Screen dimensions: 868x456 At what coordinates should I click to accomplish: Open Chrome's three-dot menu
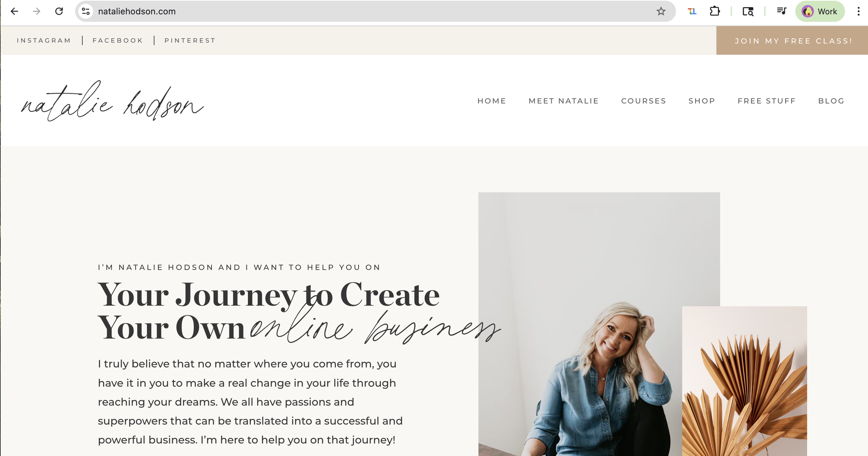point(858,11)
